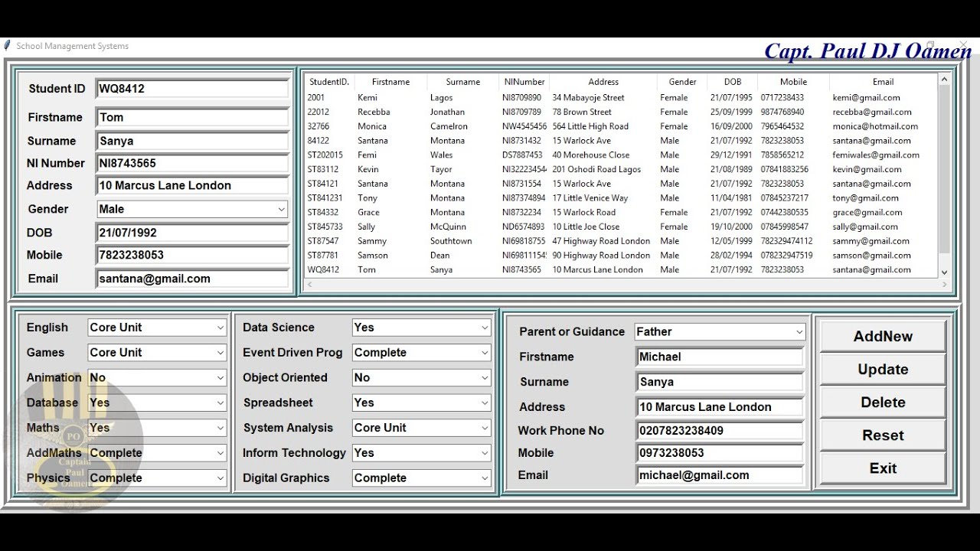Image resolution: width=980 pixels, height=551 pixels.
Task: Click the Exit button
Action: click(x=883, y=468)
